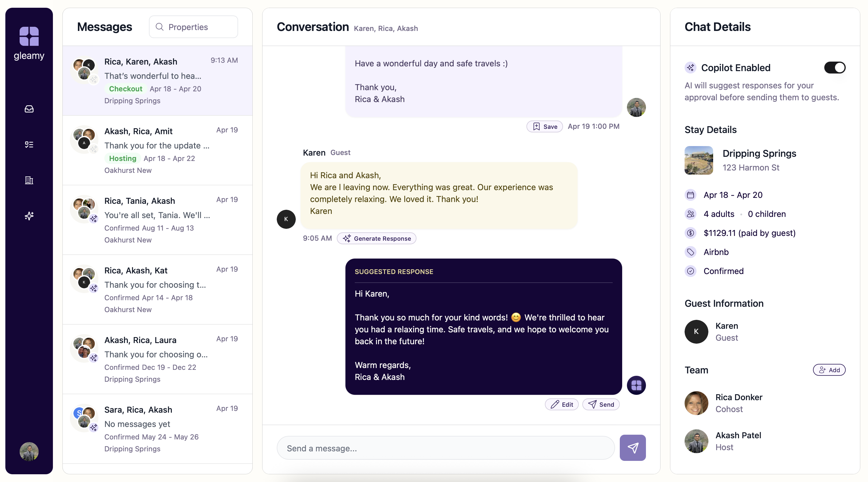Screen dimensions: 868x482
Task: Click the SUGGESTED RESPONSE header label
Action: pos(394,272)
